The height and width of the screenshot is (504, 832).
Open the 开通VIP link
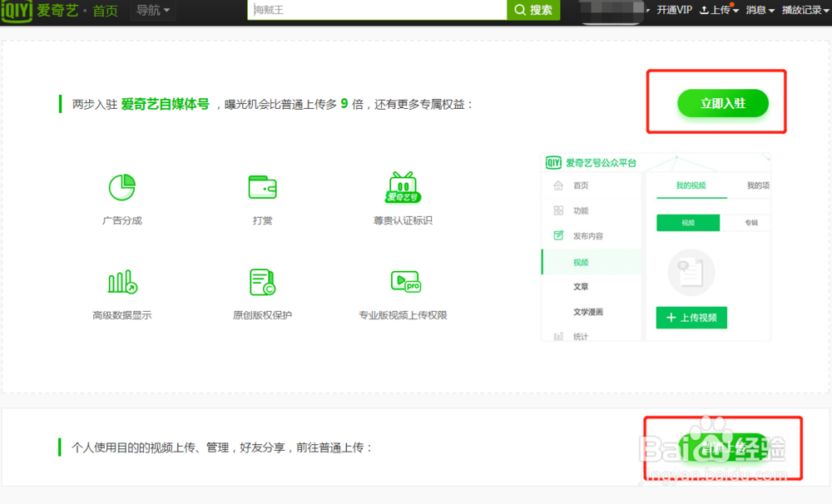(674, 9)
